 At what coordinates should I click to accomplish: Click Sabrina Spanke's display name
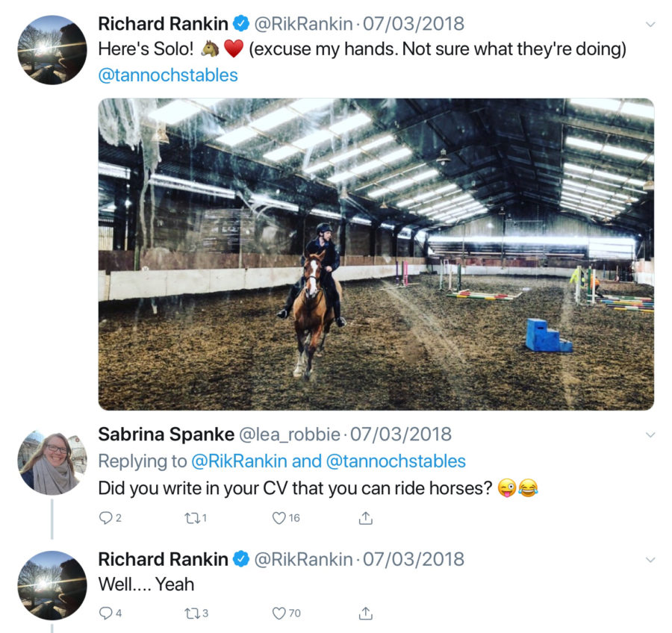(164, 434)
